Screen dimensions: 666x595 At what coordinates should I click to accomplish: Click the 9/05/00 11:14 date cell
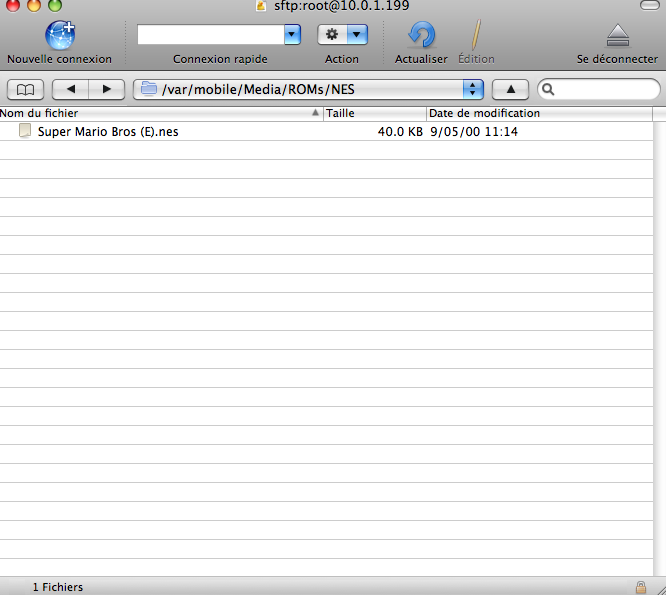coord(474,132)
